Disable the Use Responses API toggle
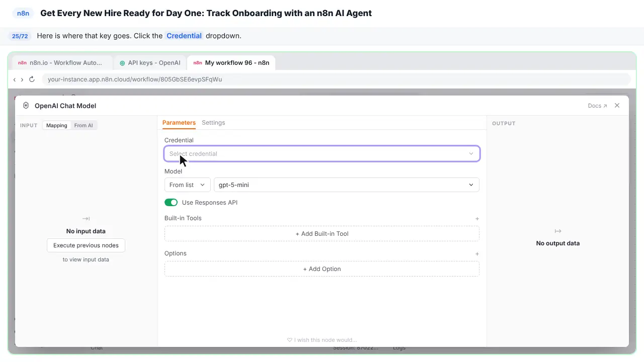 point(171,203)
